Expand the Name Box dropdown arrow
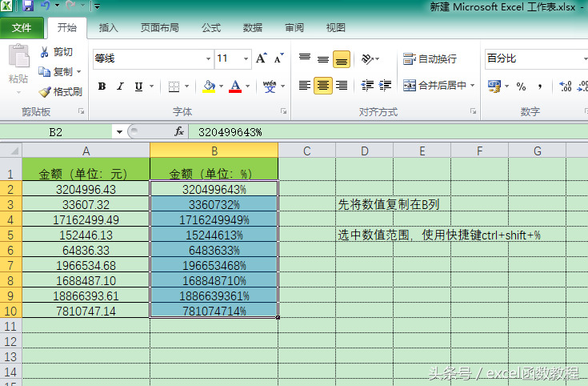 click(x=119, y=132)
